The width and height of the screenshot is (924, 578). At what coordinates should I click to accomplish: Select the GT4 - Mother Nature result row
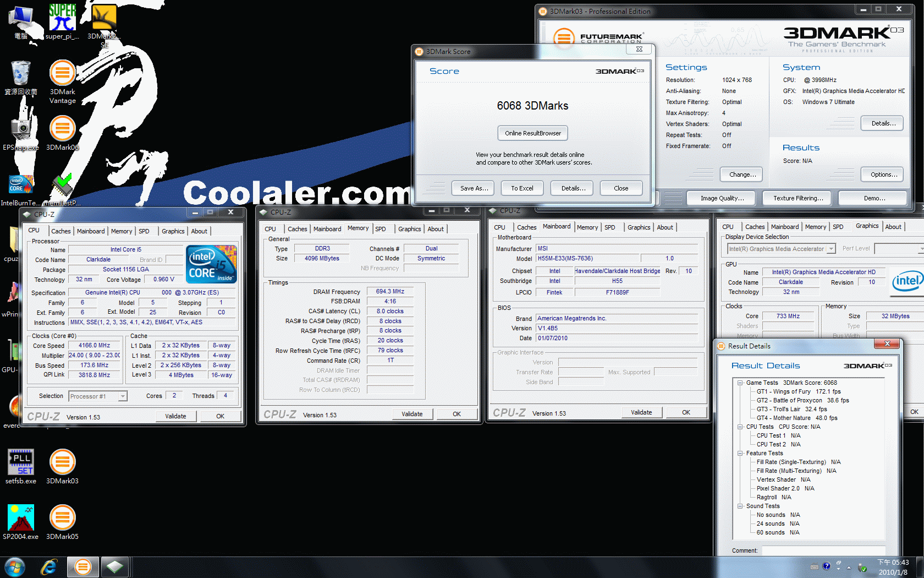797,418
